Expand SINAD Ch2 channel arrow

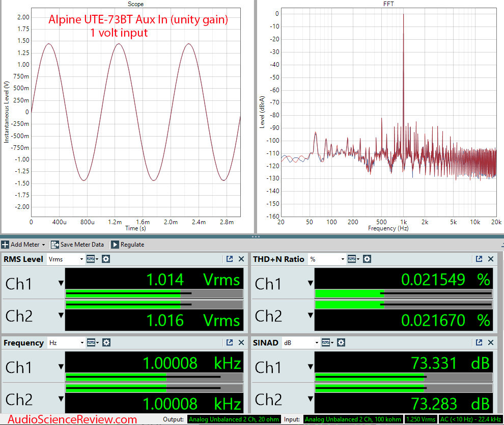pos(311,399)
